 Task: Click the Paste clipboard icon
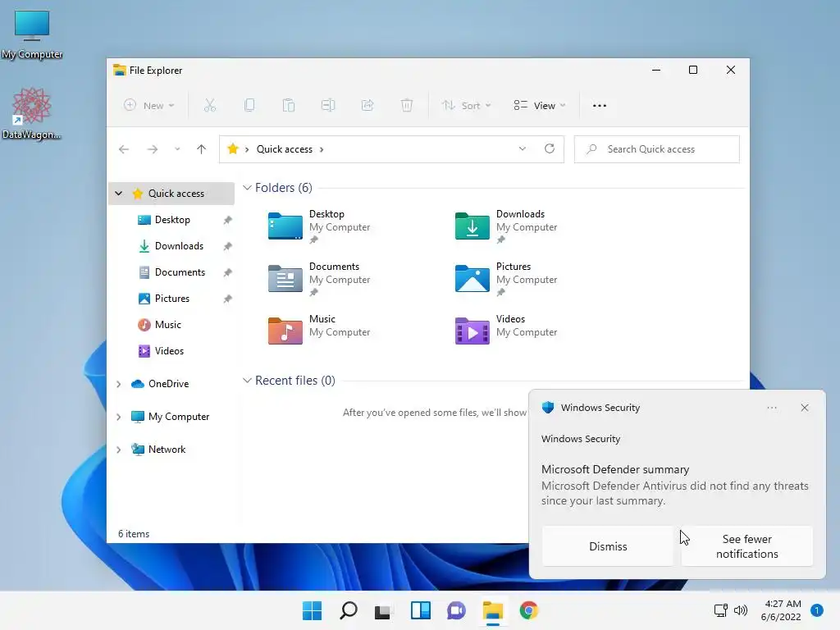pos(288,106)
